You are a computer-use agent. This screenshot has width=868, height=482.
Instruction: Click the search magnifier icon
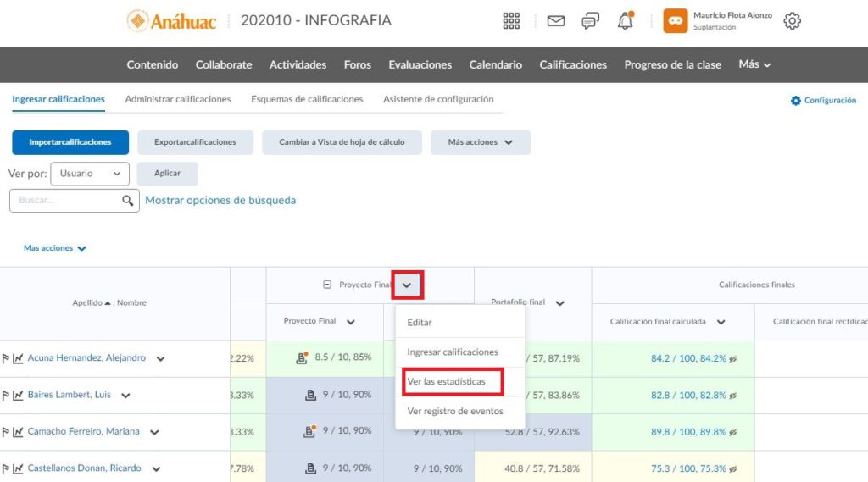tap(128, 201)
